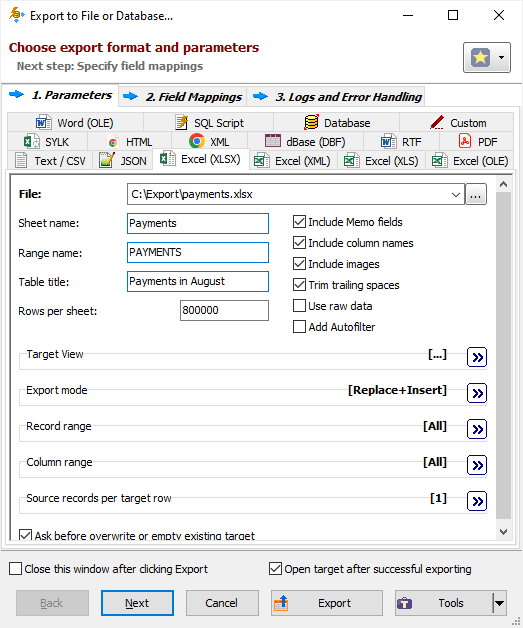The width and height of the screenshot is (523, 628).
Task: Open the File path dropdown list
Action: coord(456,194)
